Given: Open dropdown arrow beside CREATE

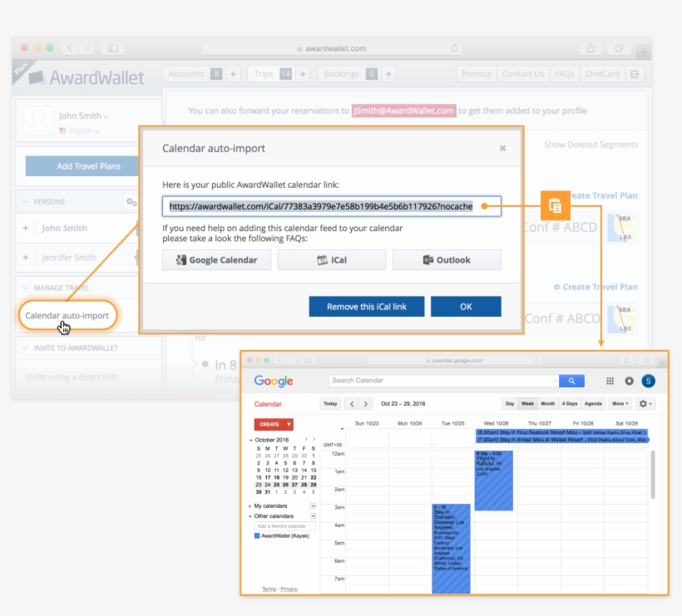Looking at the screenshot, I should [x=289, y=424].
